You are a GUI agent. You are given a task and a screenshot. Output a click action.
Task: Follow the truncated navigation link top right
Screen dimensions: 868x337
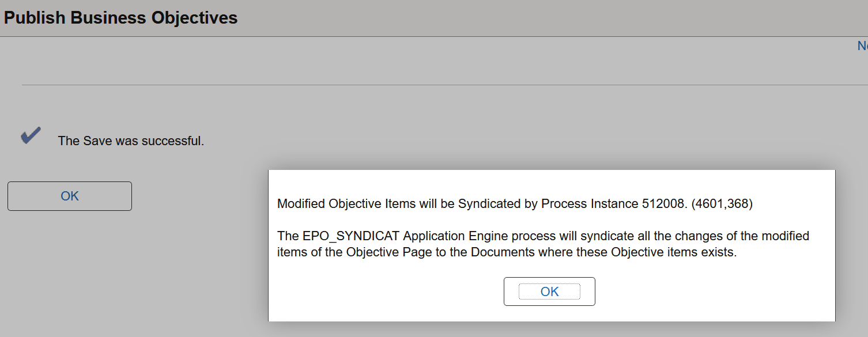863,45
